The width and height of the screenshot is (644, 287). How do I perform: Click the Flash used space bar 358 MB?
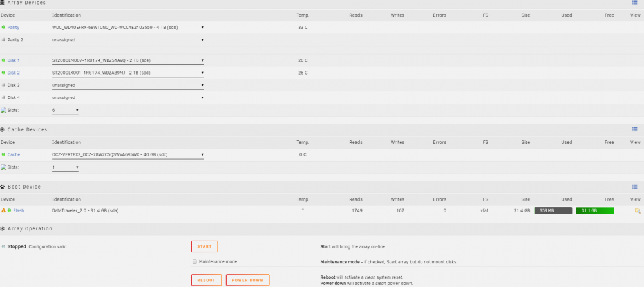tap(553, 210)
